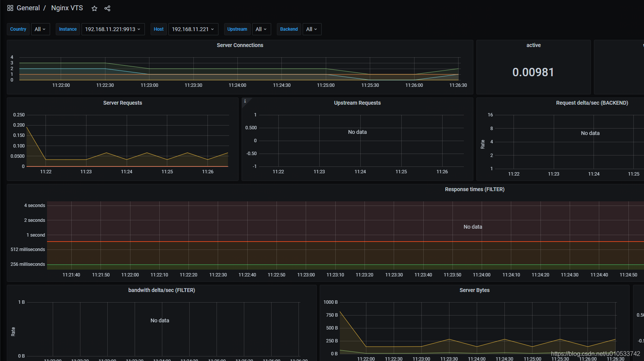Click the 11:23 tick on Server Requests axis
This screenshot has height=361, width=644.
pos(86,172)
